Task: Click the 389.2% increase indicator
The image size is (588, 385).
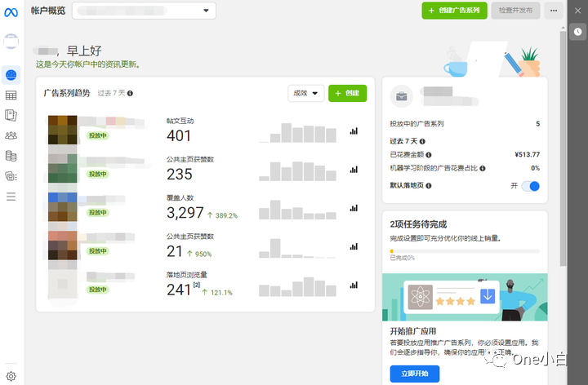Action: click(x=222, y=215)
